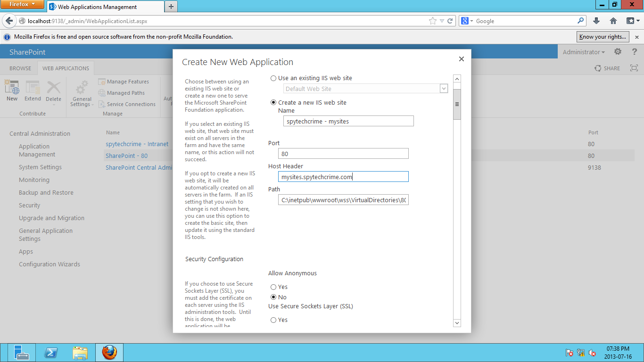644x362 pixels.
Task: Open Application Management in left navigation
Action: click(37, 150)
